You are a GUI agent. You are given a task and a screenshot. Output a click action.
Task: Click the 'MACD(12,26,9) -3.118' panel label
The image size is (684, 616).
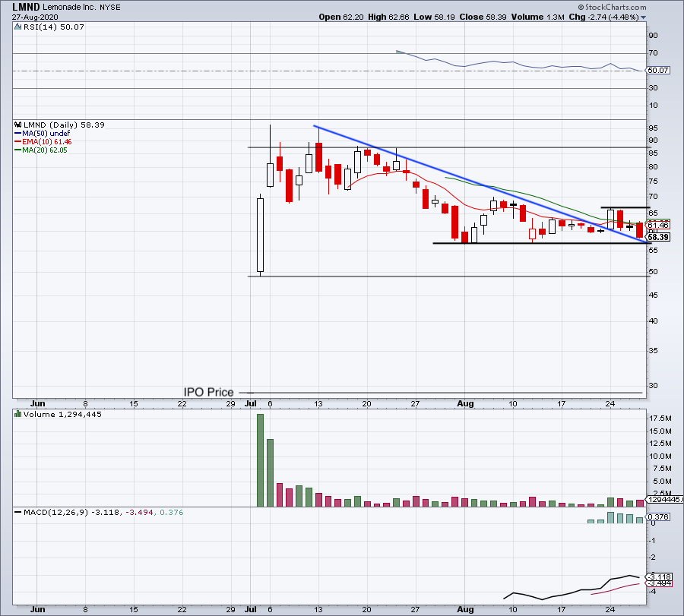pos(71,512)
